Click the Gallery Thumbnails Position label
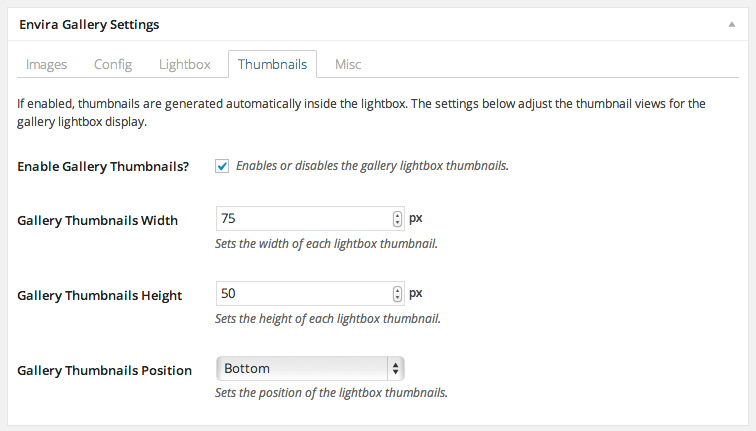The image size is (756, 431). 105,370
